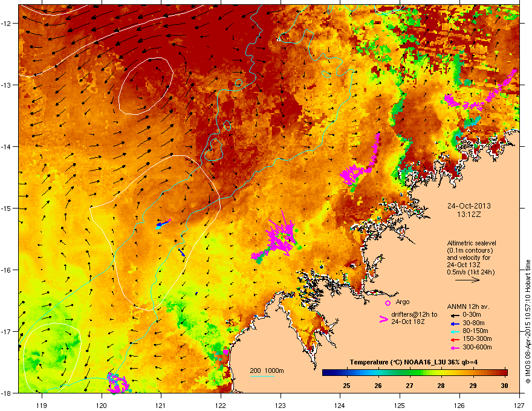Select the black 0-30m legend arrow
The width and height of the screenshot is (532, 411).
click(455, 316)
